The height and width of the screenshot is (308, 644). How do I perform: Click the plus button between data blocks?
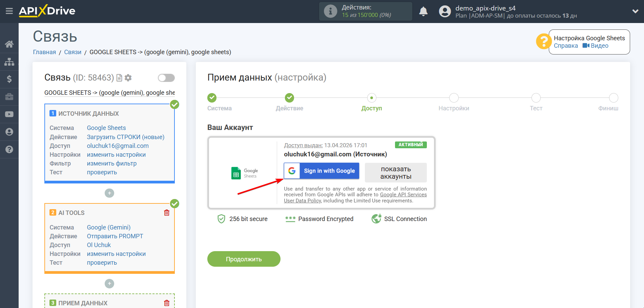click(x=109, y=193)
